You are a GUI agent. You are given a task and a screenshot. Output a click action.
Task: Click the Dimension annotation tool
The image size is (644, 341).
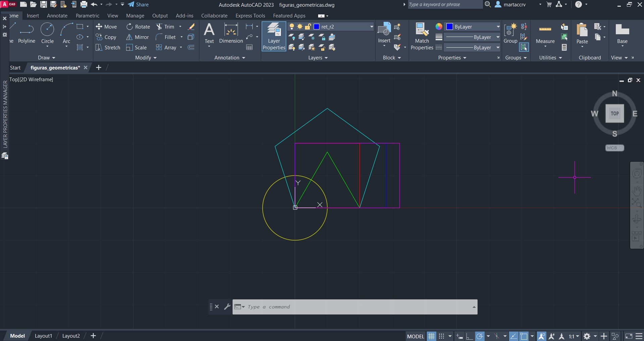(x=231, y=34)
